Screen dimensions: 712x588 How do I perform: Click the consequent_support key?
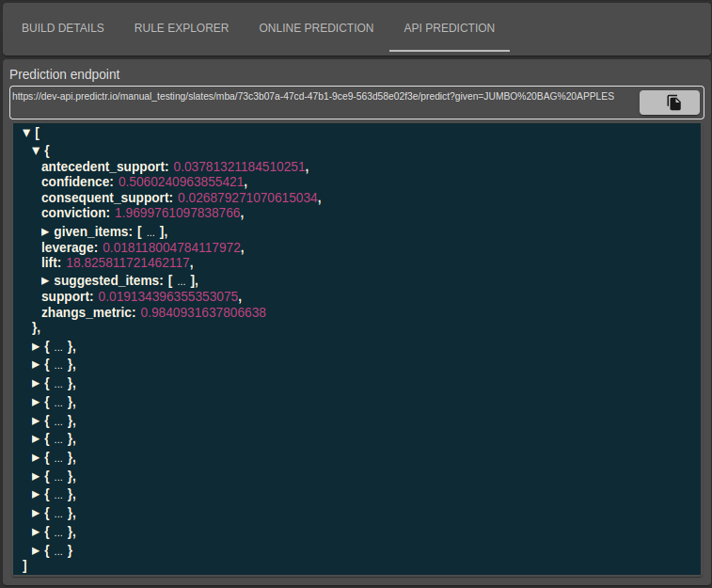point(107,198)
